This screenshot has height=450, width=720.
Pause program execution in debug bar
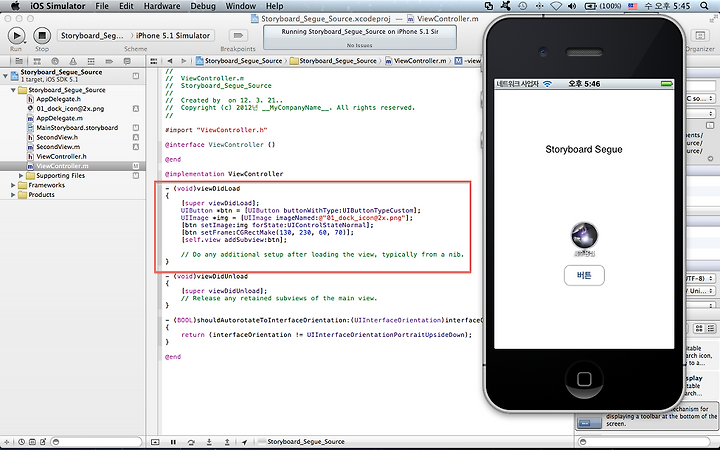(x=173, y=442)
